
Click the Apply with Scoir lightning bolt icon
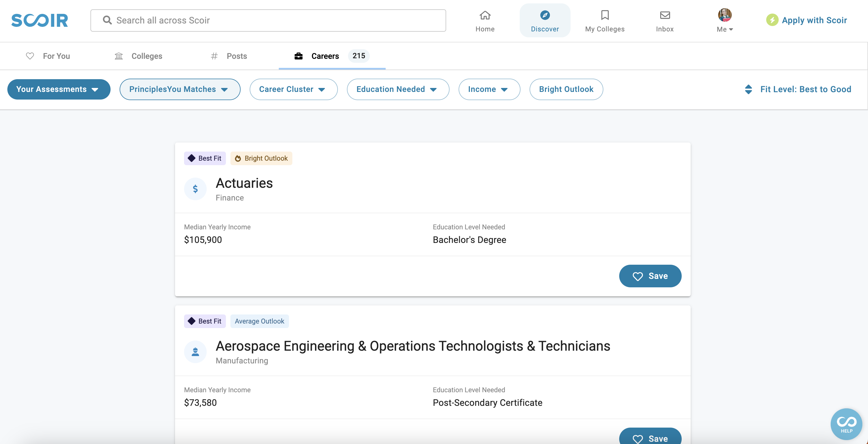coord(772,20)
